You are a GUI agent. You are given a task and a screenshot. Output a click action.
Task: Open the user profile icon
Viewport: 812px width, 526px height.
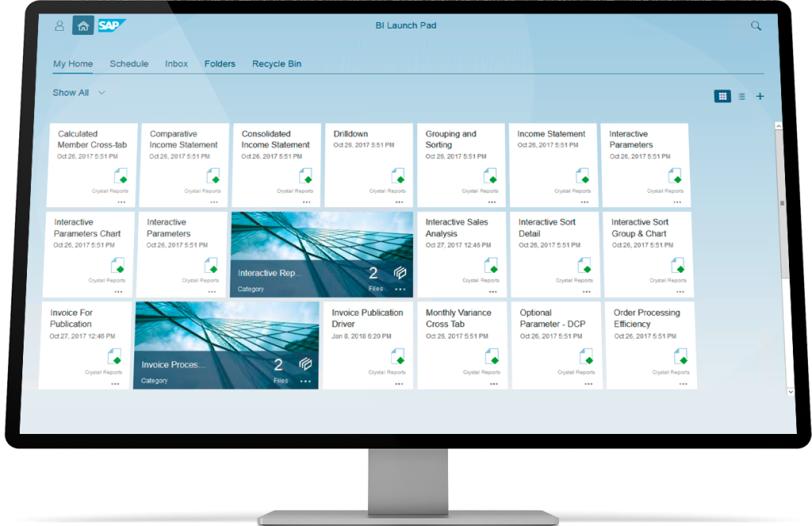(59, 25)
